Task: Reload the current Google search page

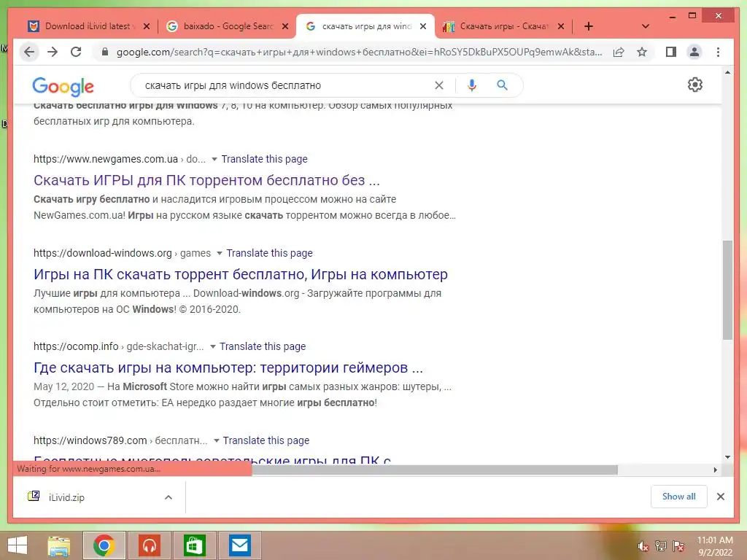Action: pos(76,52)
